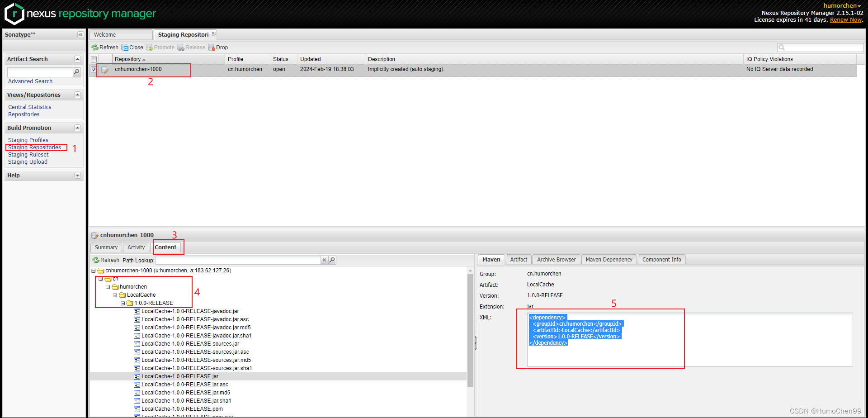Close the Staging Repositories tab

pyautogui.click(x=213, y=33)
